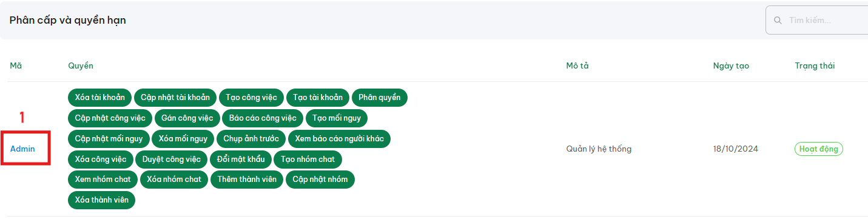
Task: Select the Xóa tài khoản permission tag
Action: coord(100,97)
